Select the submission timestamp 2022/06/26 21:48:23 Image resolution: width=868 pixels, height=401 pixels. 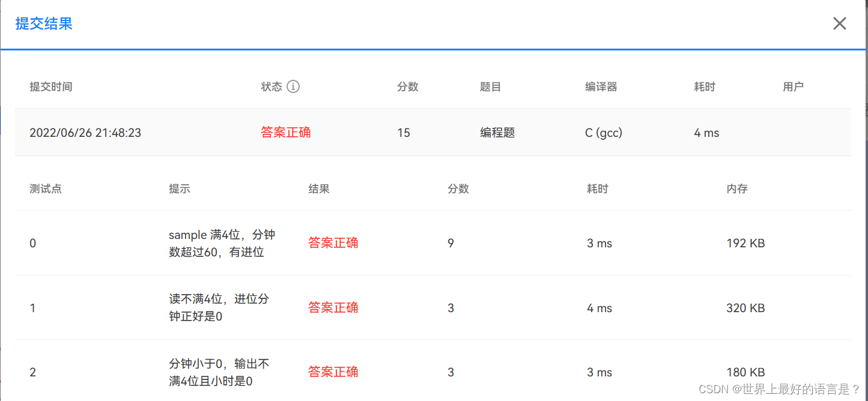[x=85, y=132]
